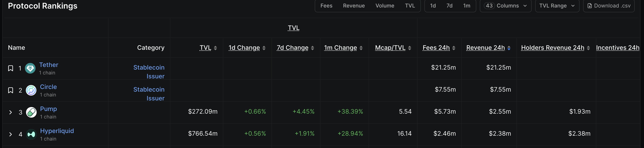
Task: Switch to the Fees tab
Action: [x=326, y=6]
